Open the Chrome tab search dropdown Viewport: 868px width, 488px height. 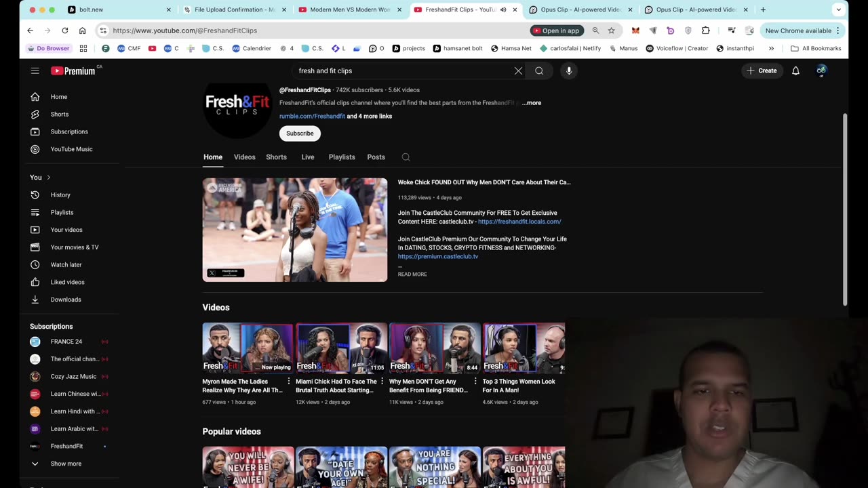point(838,10)
